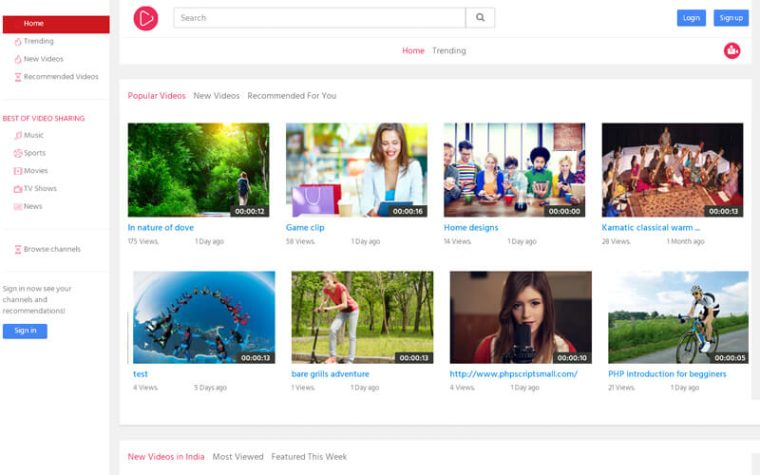Click the blue Login button

(x=691, y=18)
